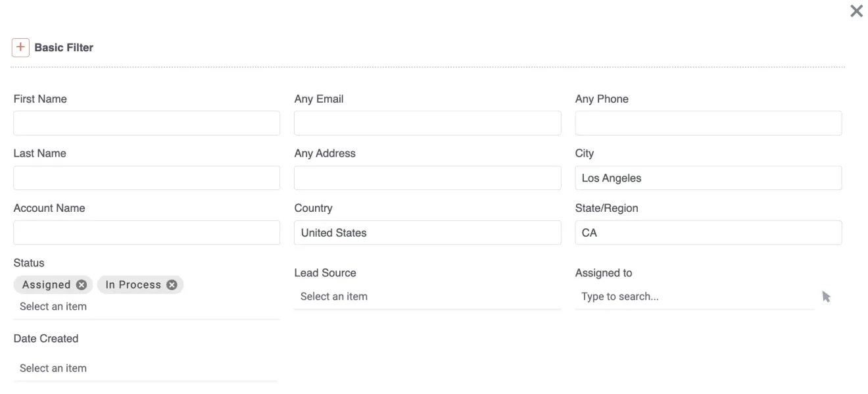Click the Any Email field
The image size is (868, 394).
[427, 122]
